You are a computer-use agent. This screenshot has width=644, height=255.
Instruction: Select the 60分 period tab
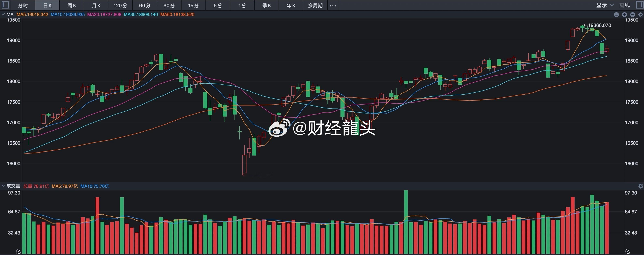click(x=145, y=5)
